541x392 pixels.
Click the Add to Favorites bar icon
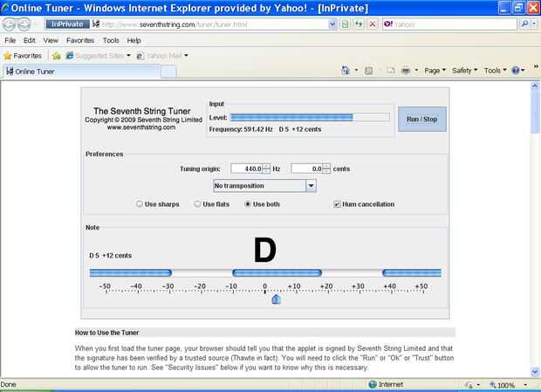(57, 56)
